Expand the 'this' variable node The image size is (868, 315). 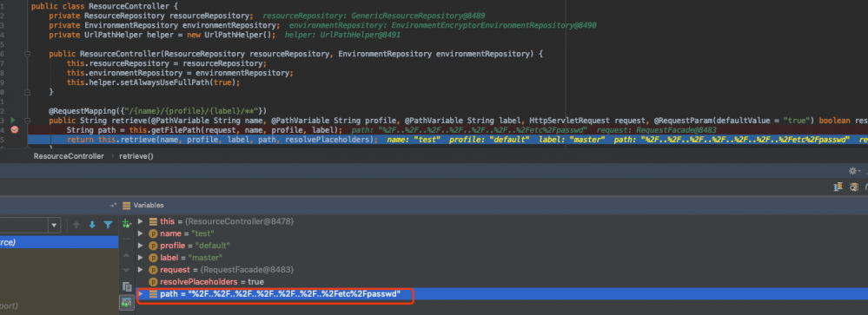click(140, 221)
